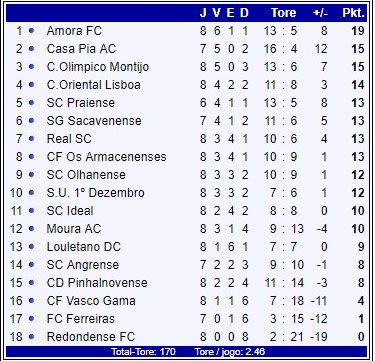Viewport: 375px width, 361px height.
Task: Select the SG Sacavenense team name
Action: [94, 121]
